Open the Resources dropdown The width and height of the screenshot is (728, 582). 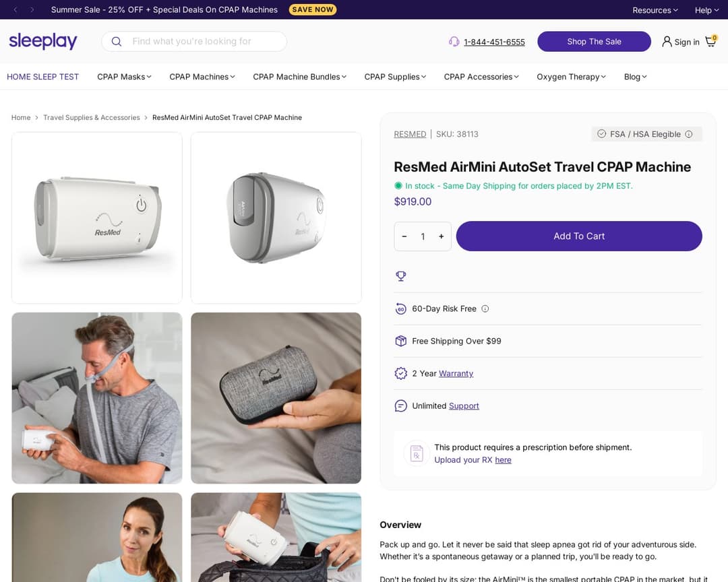pos(654,10)
